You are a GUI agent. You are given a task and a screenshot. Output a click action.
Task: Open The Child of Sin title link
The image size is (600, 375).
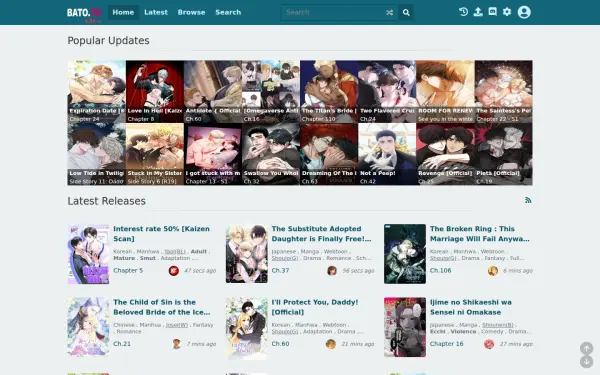[x=161, y=307]
